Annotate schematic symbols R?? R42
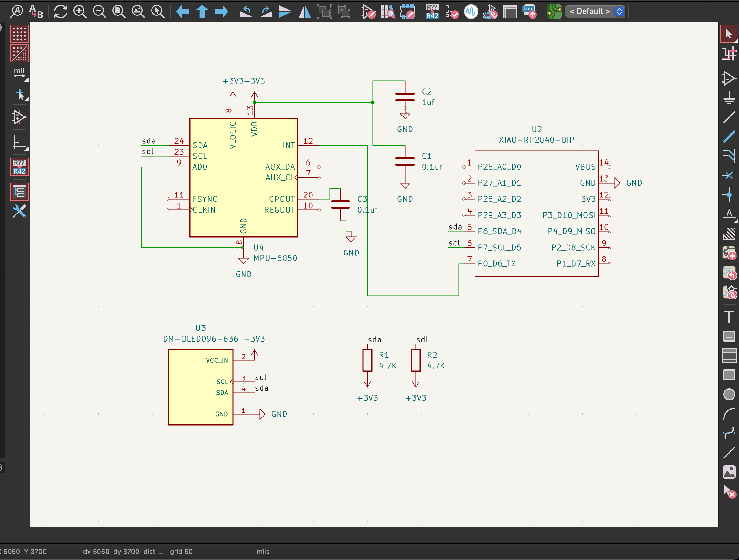This screenshot has width=739, height=560. click(x=432, y=11)
